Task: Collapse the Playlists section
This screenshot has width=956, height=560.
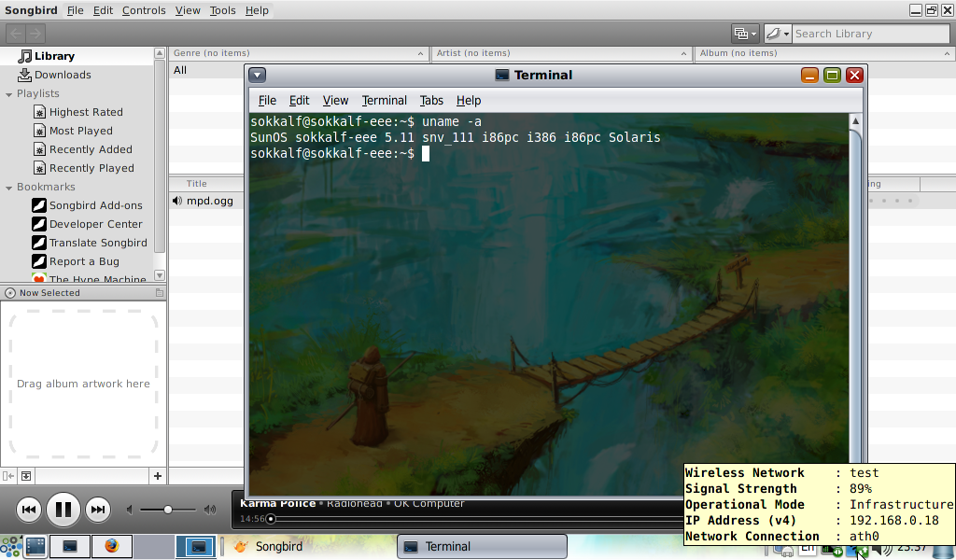Action: 8,94
